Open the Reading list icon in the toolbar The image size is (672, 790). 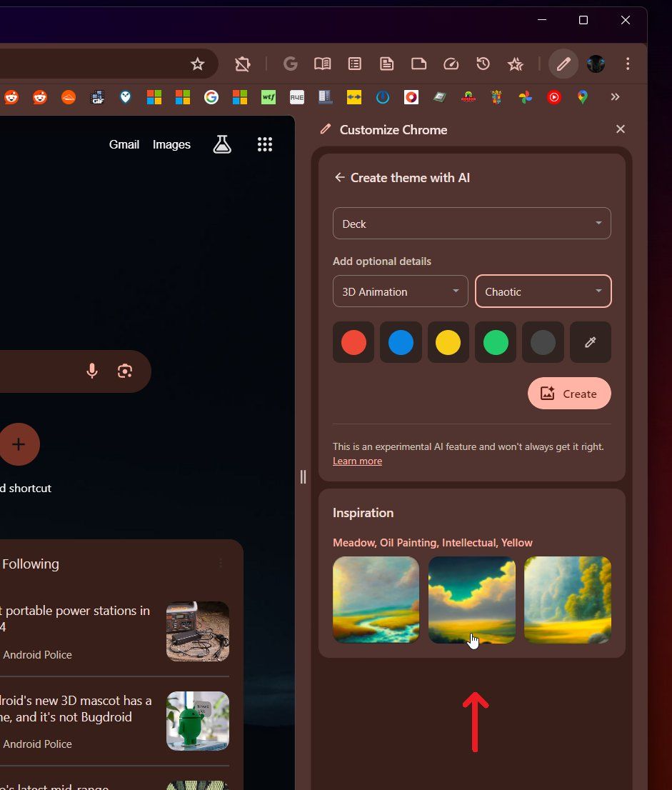[322, 64]
